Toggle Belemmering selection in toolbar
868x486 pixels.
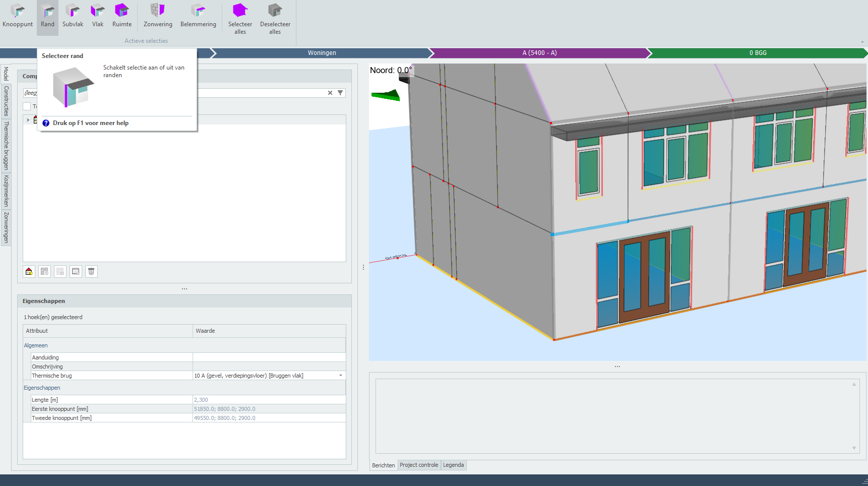point(198,16)
